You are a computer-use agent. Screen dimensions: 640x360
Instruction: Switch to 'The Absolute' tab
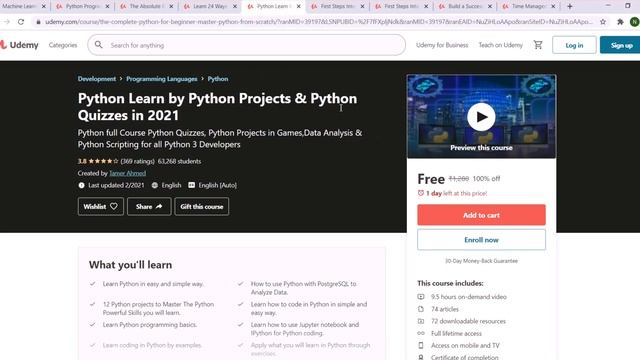point(146,7)
